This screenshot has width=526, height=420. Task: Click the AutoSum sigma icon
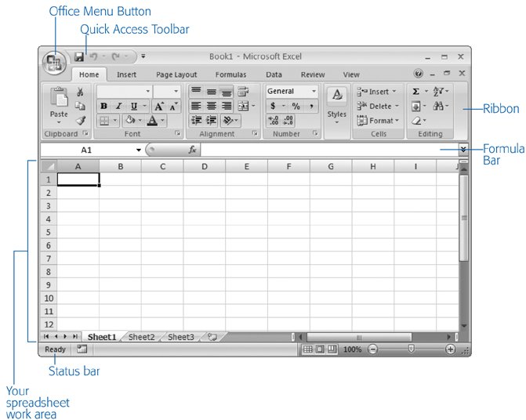tap(416, 92)
